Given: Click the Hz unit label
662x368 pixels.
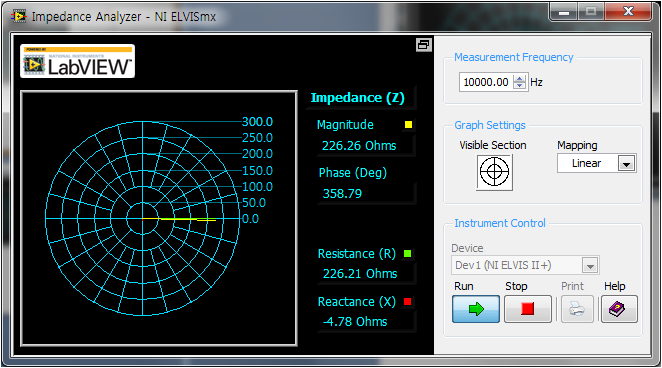Looking at the screenshot, I should [x=536, y=82].
